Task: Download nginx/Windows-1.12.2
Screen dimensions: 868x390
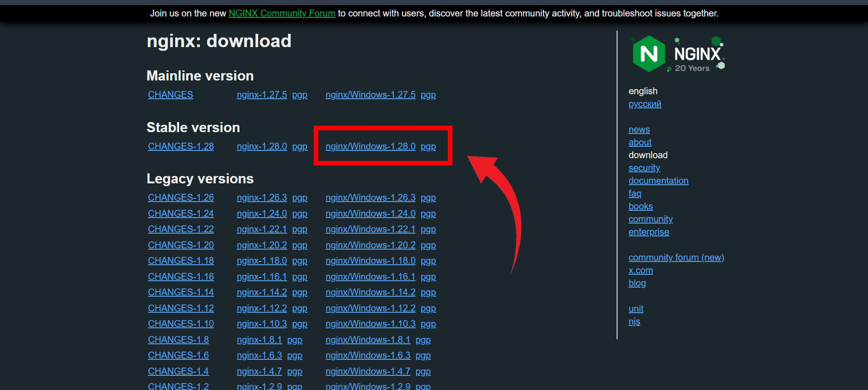Action: coord(371,308)
